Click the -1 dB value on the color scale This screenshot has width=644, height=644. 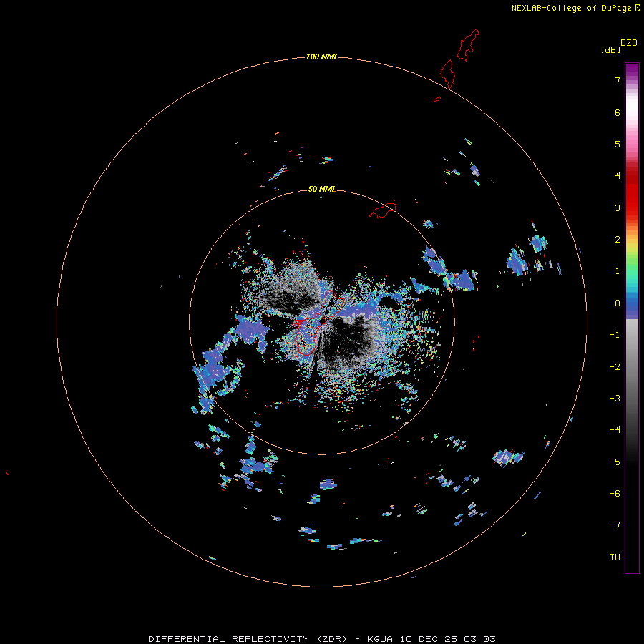click(615, 335)
